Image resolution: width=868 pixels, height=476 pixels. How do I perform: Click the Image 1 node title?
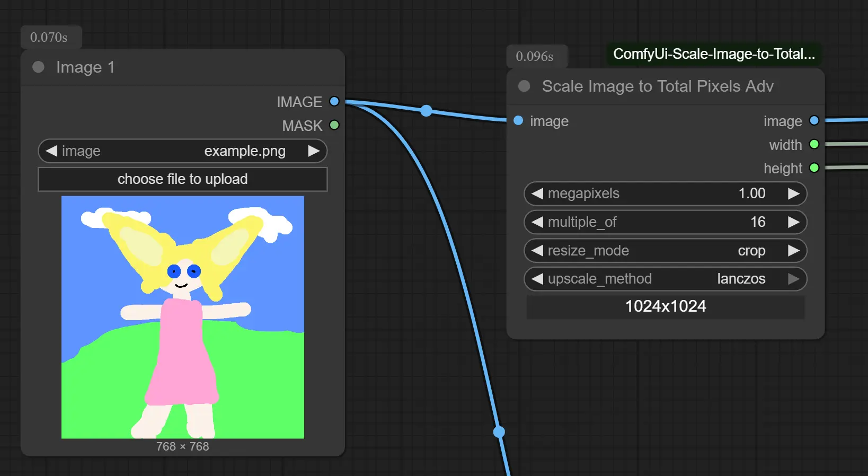(x=85, y=67)
